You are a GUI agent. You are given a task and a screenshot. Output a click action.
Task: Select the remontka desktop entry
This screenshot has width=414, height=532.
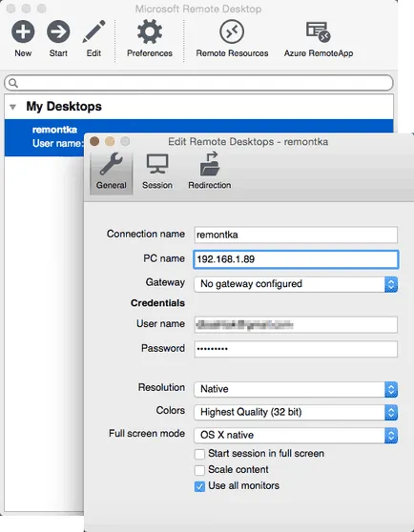point(198,137)
